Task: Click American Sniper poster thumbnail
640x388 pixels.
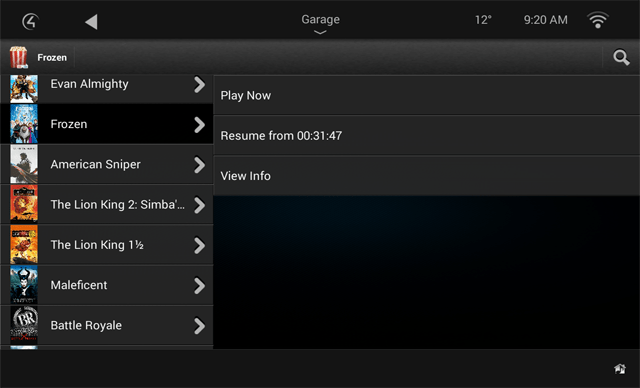Action: pyautogui.click(x=24, y=164)
